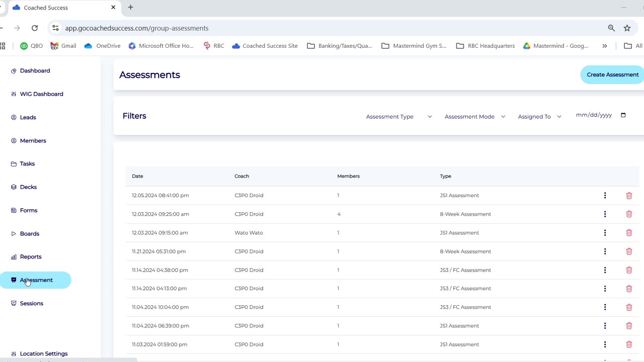Select the highlighted Assessment sidebar item
The width and height of the screenshot is (644, 362).
(x=35, y=280)
